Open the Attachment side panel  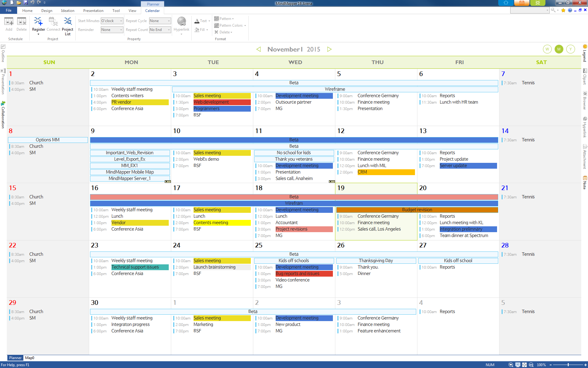(x=585, y=156)
